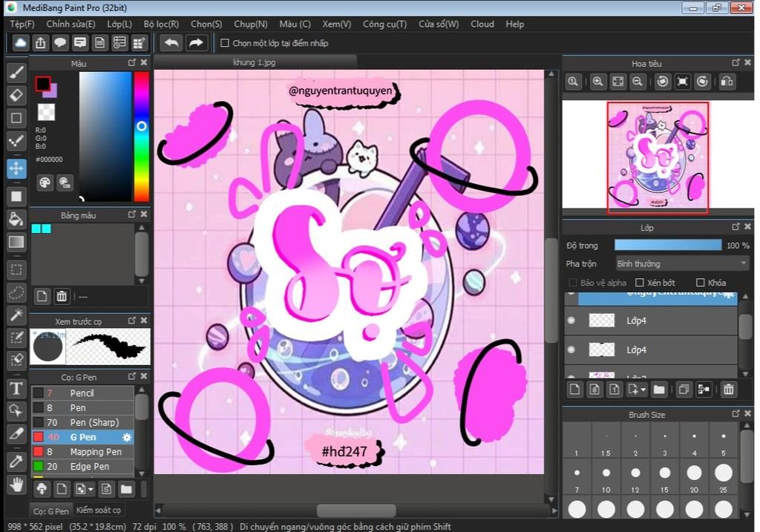This screenshot has width=760, height=532.
Task: Enable 'Chọn một lớp tại điểm nhấp' checkbox
Action: click(224, 42)
